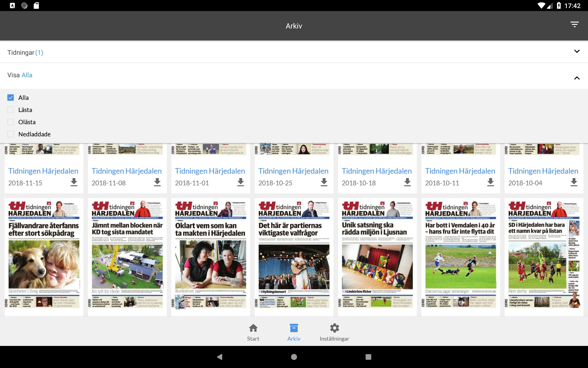The height and width of the screenshot is (368, 588).
Task: Open Tidningen Härjedalen link dated 2018-10-18
Action: coord(377,171)
